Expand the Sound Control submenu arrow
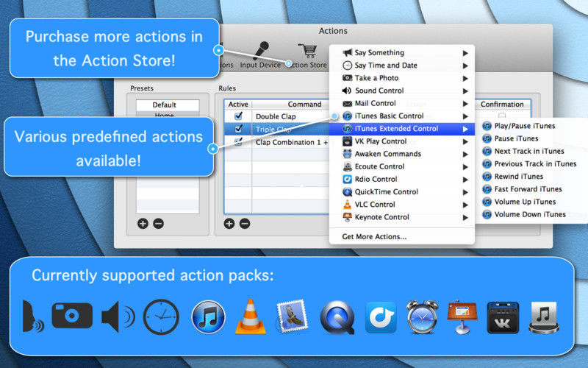 coord(465,91)
